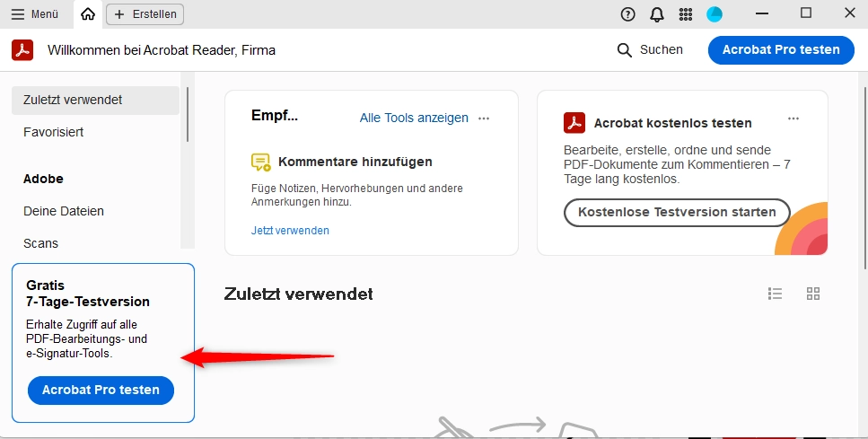Click Acrobat Pro testen in sidebar promo

(x=101, y=391)
